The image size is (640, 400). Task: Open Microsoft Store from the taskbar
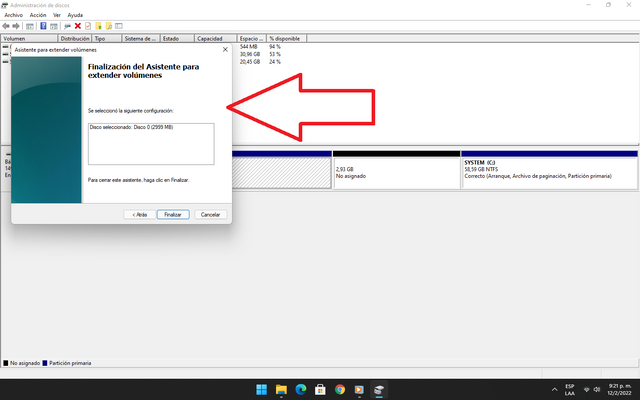click(320, 390)
